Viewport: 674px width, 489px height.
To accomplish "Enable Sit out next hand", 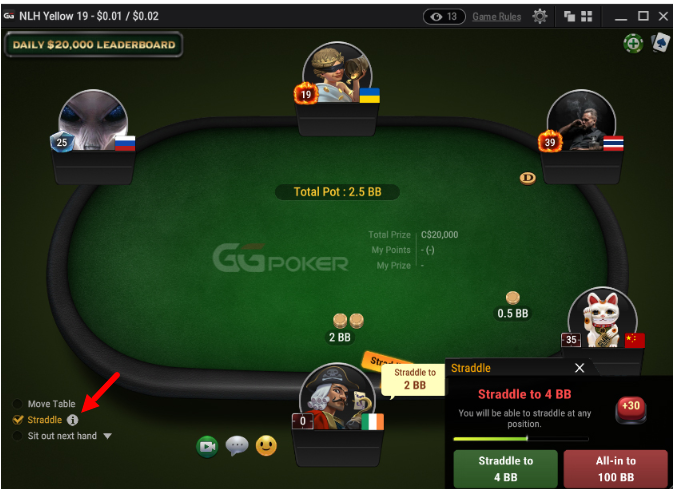I will point(18,436).
